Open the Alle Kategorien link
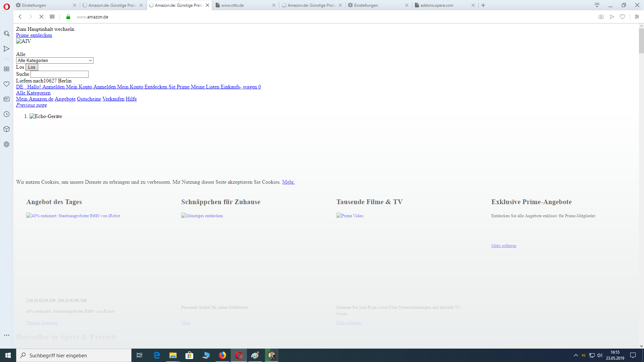The image size is (644, 362). [33, 93]
